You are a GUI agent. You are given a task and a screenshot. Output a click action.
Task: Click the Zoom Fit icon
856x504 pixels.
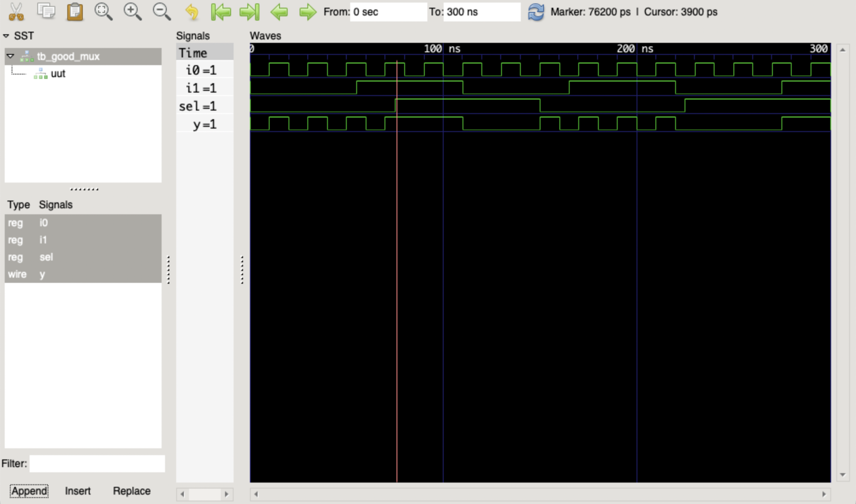(x=103, y=12)
